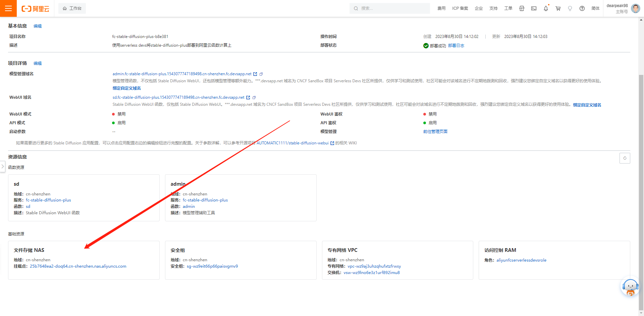Expand the collapsed left sidebar
644x316 pixels.
(x=3, y=167)
